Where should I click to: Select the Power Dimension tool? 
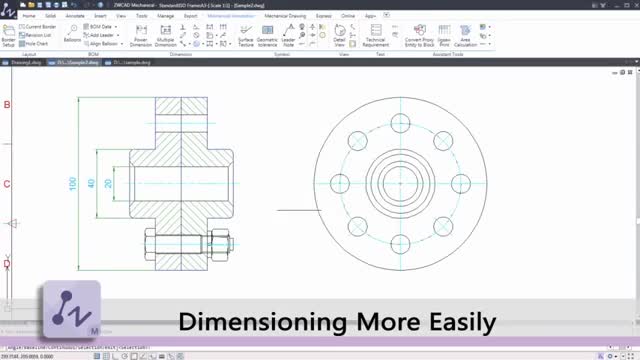(x=141, y=36)
